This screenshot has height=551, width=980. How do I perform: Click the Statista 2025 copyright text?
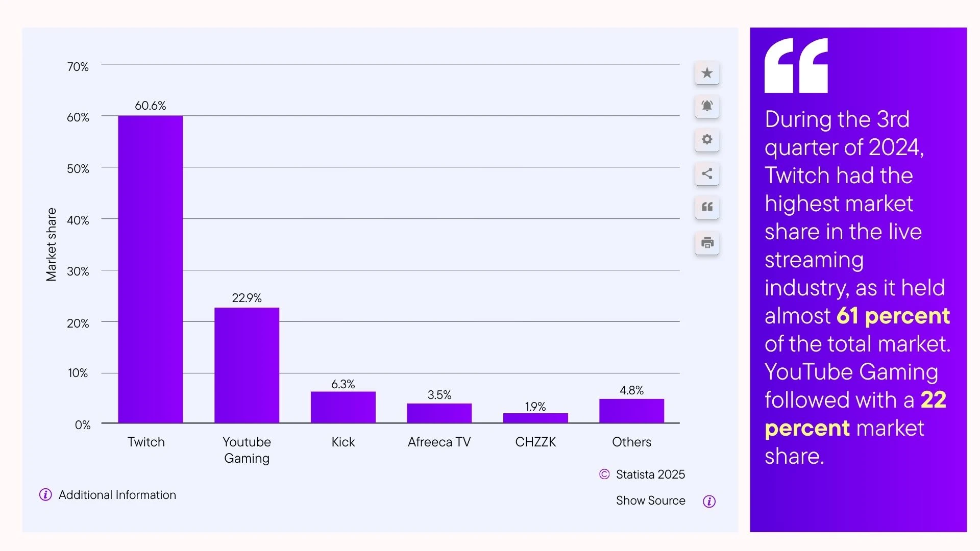[x=650, y=474]
